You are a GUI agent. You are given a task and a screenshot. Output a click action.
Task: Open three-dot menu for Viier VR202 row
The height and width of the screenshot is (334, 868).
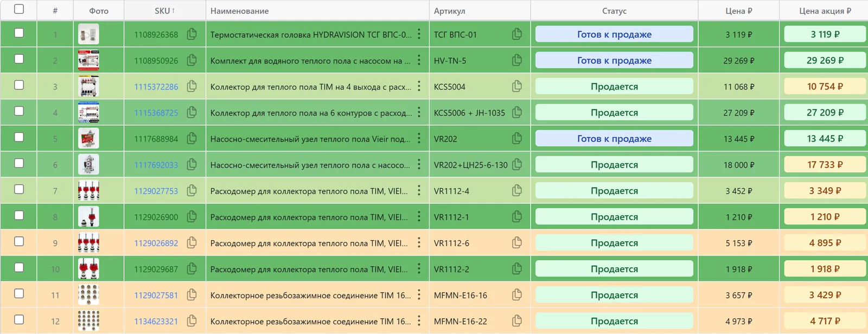(x=419, y=138)
